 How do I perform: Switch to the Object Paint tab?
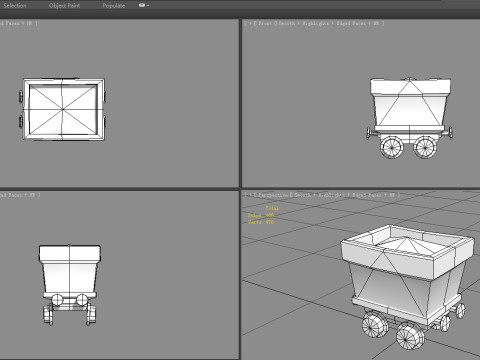(64, 5)
